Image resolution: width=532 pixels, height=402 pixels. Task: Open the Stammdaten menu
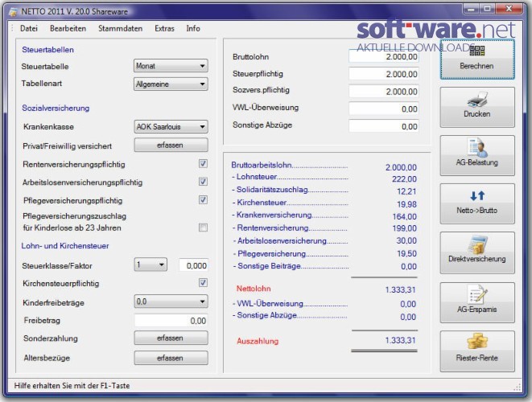[121, 28]
